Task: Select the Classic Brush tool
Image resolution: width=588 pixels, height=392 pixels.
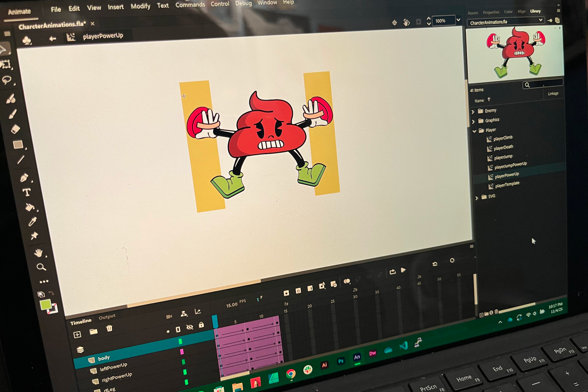Action: click(x=13, y=114)
